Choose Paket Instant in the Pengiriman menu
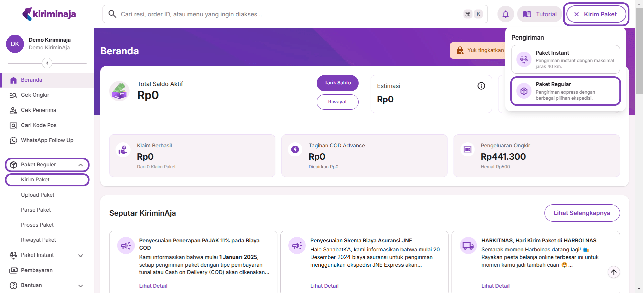The width and height of the screenshot is (644, 293). pos(565,59)
